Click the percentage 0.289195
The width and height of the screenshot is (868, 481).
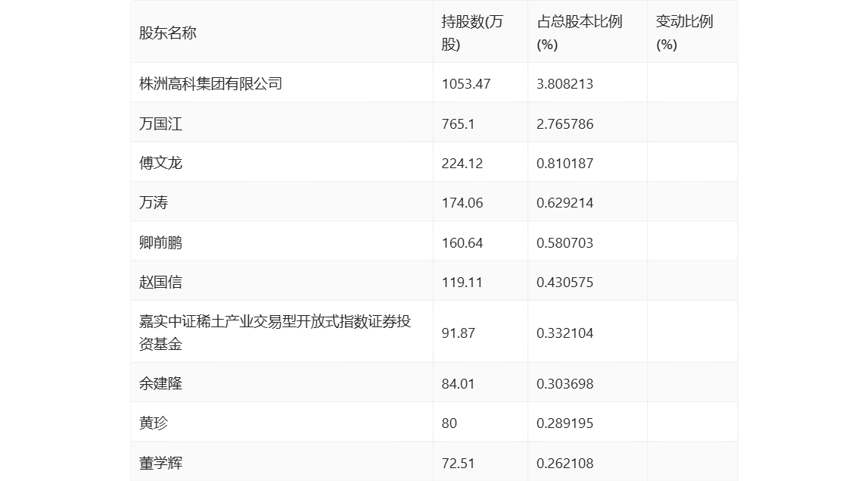(x=565, y=423)
